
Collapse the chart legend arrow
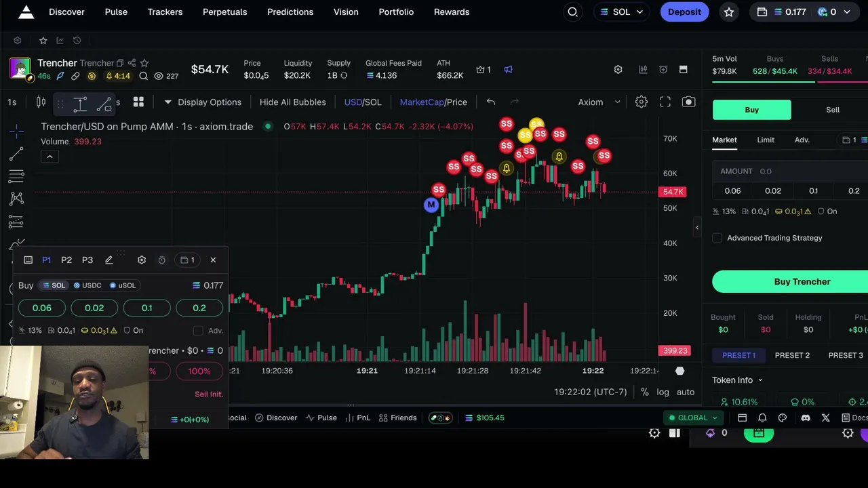(x=50, y=157)
